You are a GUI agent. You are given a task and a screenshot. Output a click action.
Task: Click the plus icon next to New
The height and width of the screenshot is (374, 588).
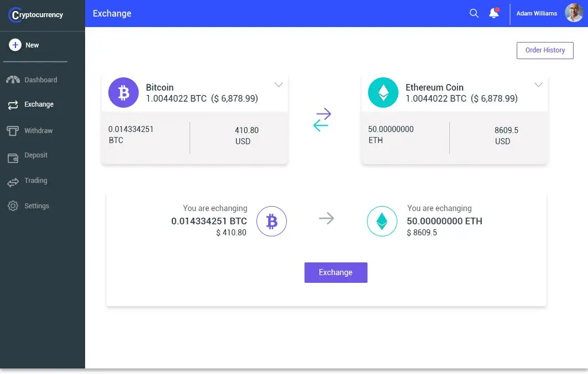click(15, 45)
